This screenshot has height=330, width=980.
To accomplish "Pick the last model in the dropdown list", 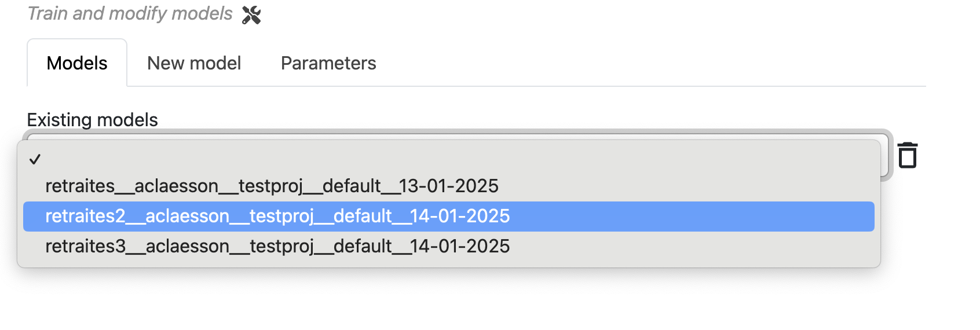I will (449, 246).
